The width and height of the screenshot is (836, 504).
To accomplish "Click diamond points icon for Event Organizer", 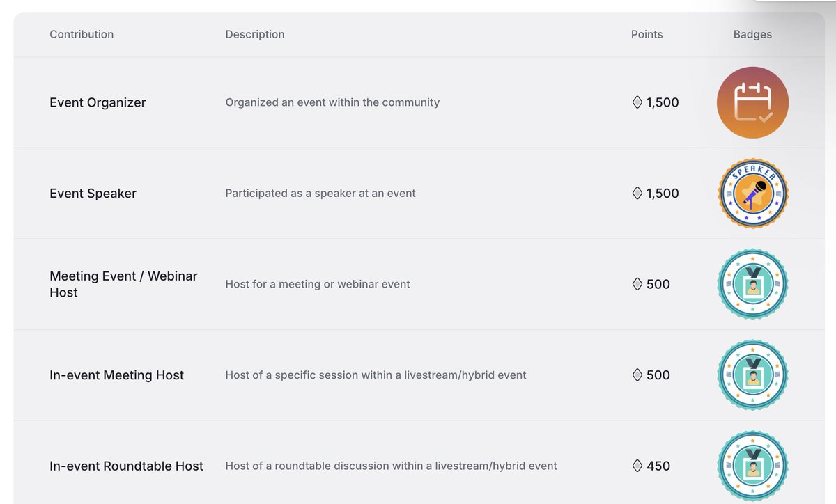I will click(x=637, y=103).
